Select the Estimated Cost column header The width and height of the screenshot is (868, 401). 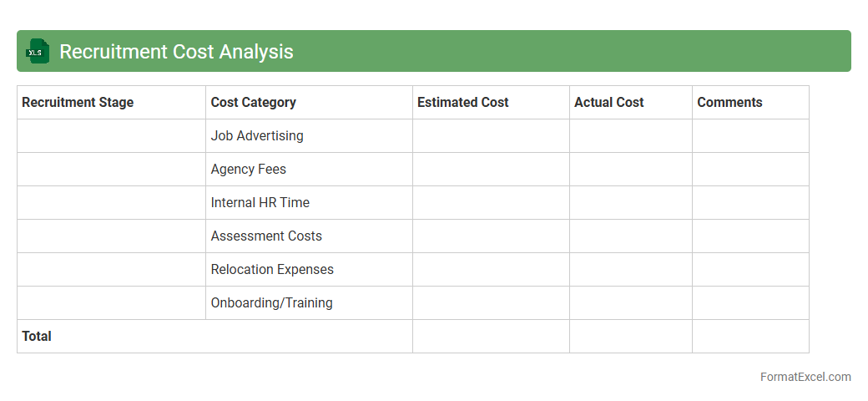tap(462, 102)
